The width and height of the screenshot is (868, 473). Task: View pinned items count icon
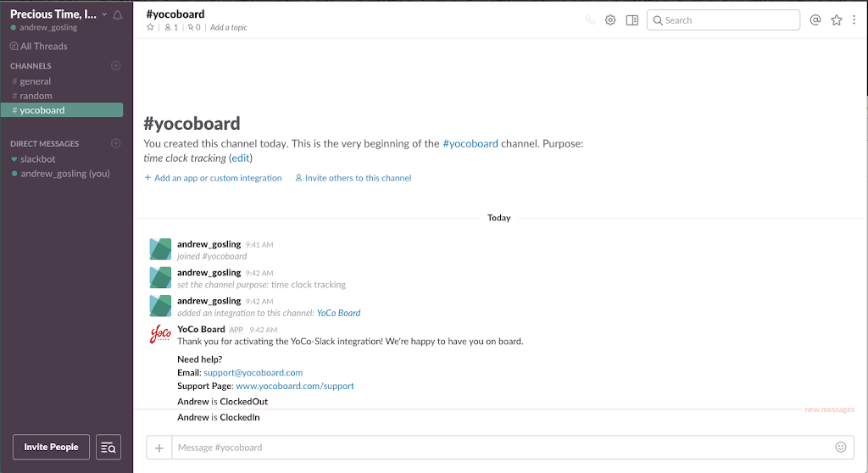(194, 27)
